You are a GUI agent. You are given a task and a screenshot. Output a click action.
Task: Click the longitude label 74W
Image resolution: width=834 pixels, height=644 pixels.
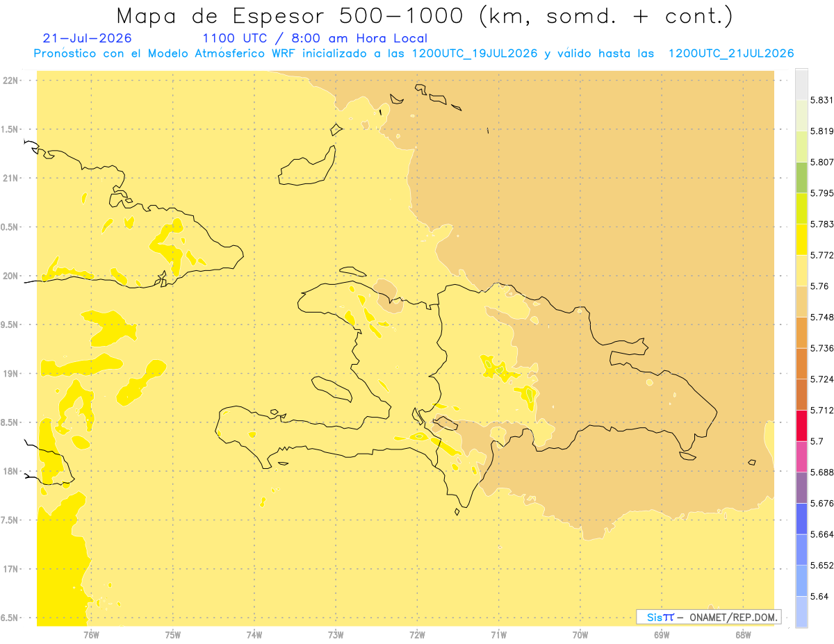pos(254,634)
